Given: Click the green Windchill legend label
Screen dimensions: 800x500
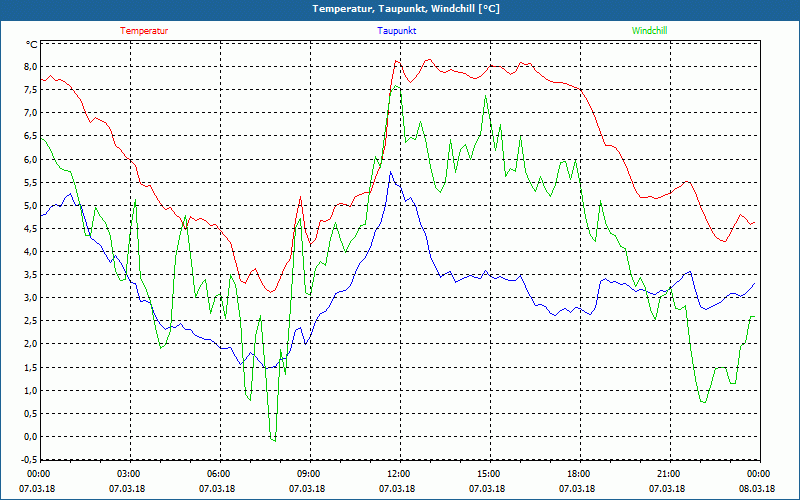Looking at the screenshot, I should point(649,31).
